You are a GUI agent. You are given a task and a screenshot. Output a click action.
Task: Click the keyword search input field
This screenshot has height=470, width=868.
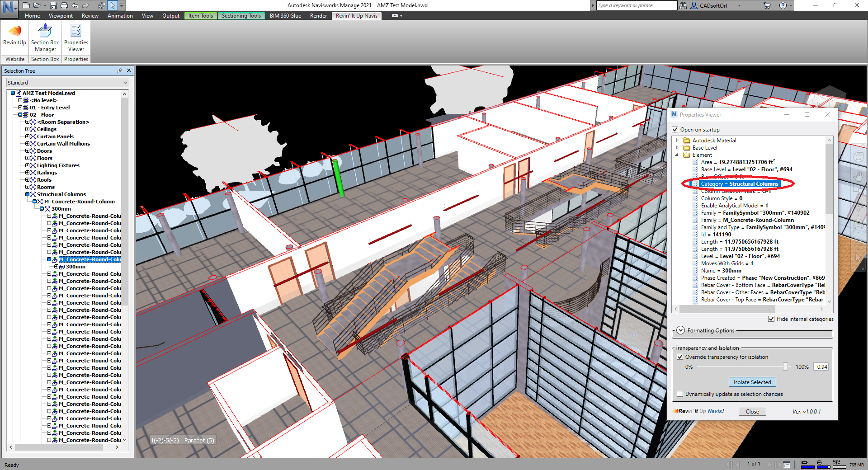[x=636, y=5]
